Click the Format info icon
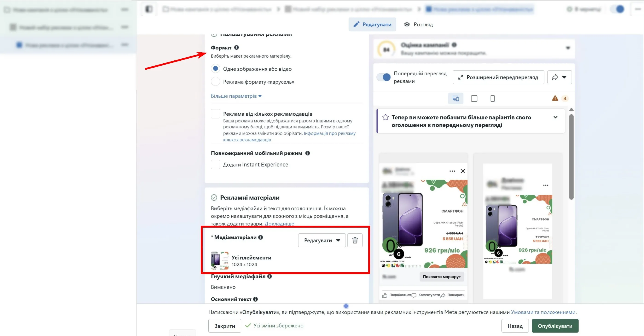The width and height of the screenshot is (644, 336). tap(236, 48)
